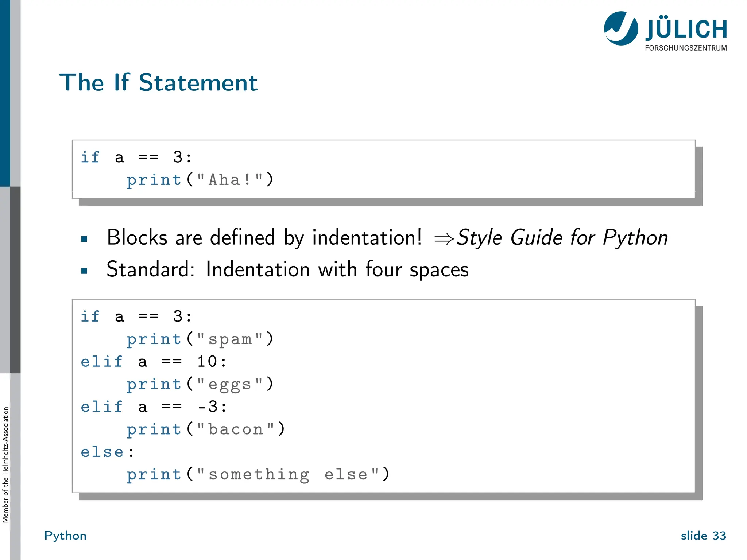Click the 'if a == 3:' line in the second code box
Viewport: 747px width, 560px height.
click(136, 316)
